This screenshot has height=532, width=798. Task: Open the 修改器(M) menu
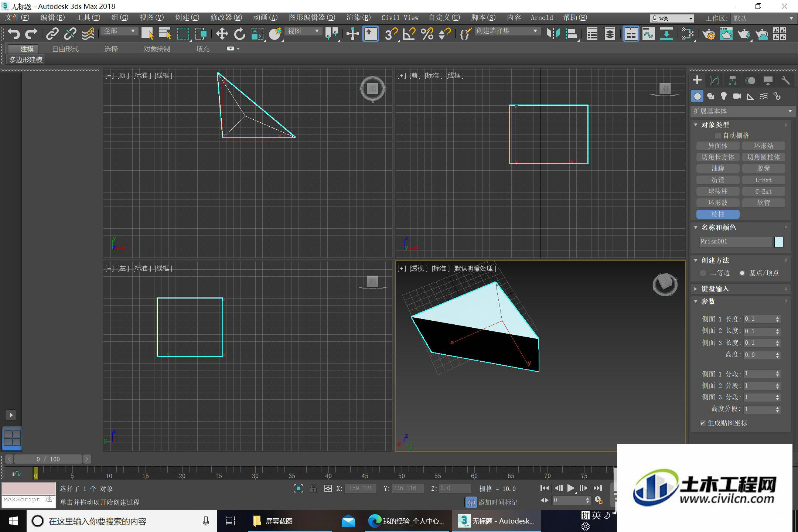click(x=226, y=18)
